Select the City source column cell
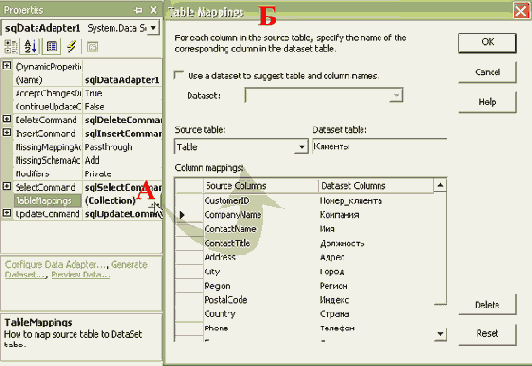The image size is (532, 366). (x=261, y=271)
